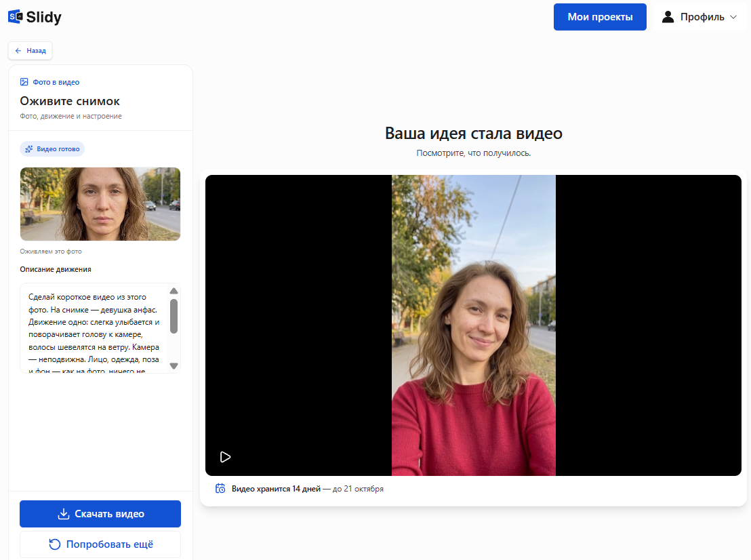Viewport: 751px width, 560px height.
Task: Click the calendar storage icon
Action: [x=220, y=489]
